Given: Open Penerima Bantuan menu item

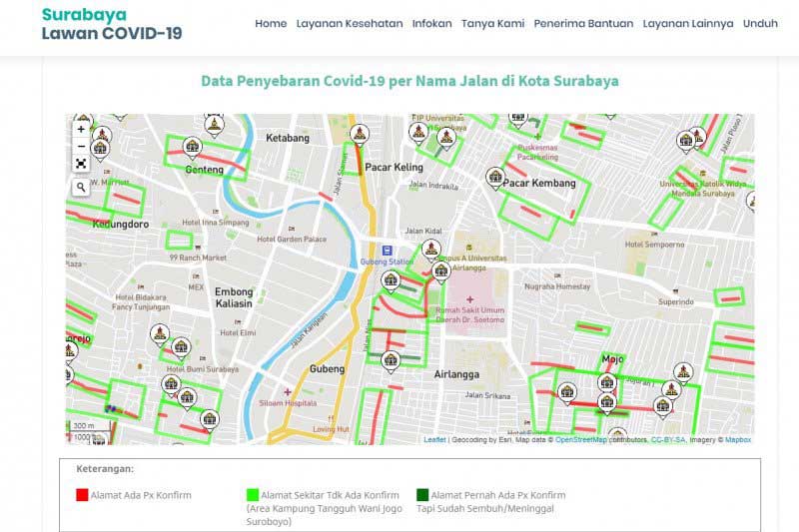Looking at the screenshot, I should coord(583,24).
